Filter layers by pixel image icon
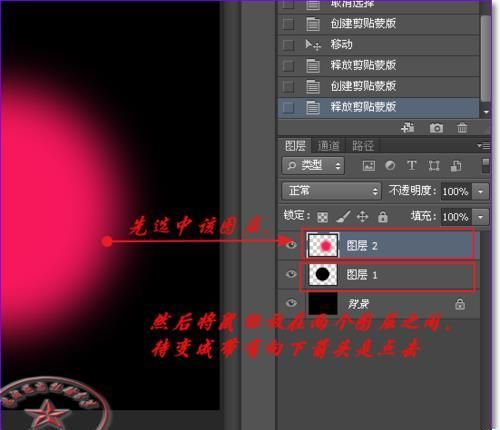 [369, 166]
